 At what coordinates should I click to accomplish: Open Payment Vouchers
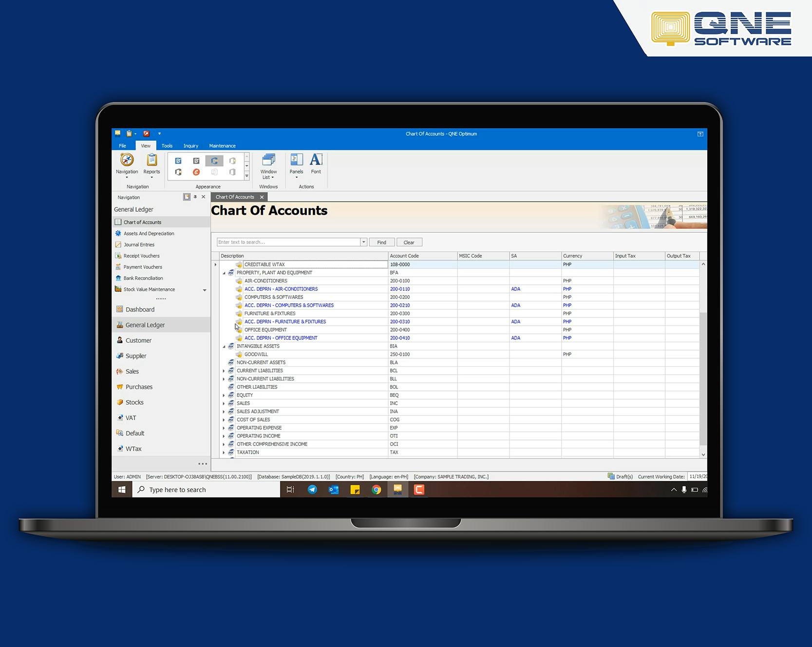point(143,267)
